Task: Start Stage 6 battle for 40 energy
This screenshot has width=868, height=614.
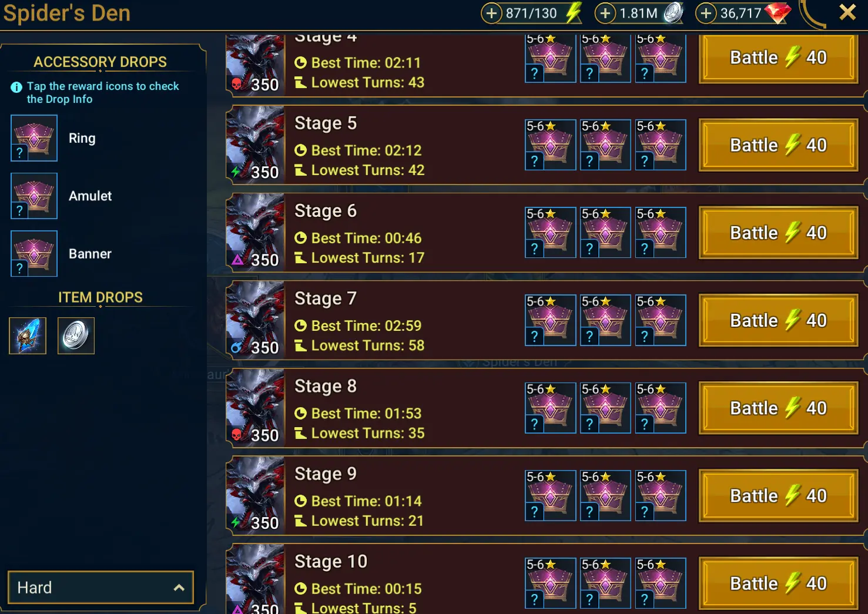Action: (778, 233)
